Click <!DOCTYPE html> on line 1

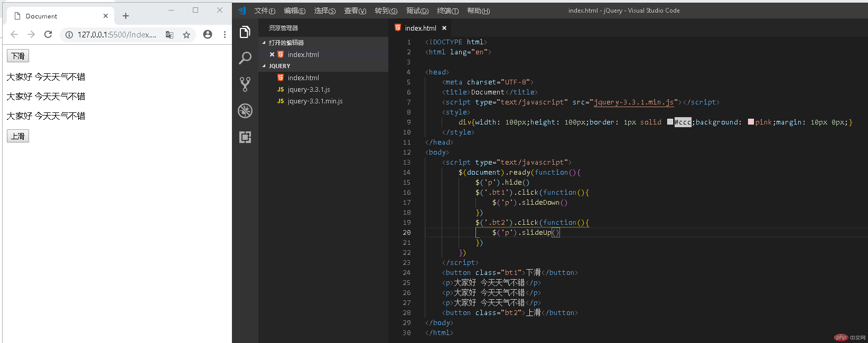point(456,42)
